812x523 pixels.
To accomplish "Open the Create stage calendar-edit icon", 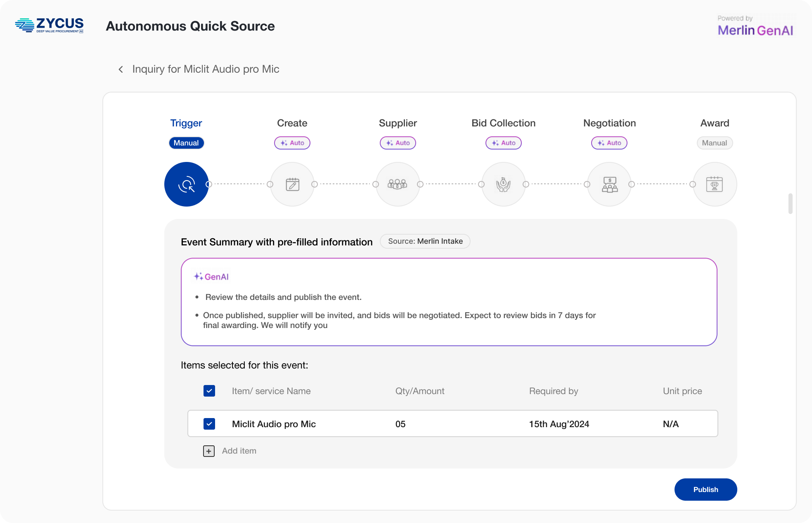I will [292, 184].
